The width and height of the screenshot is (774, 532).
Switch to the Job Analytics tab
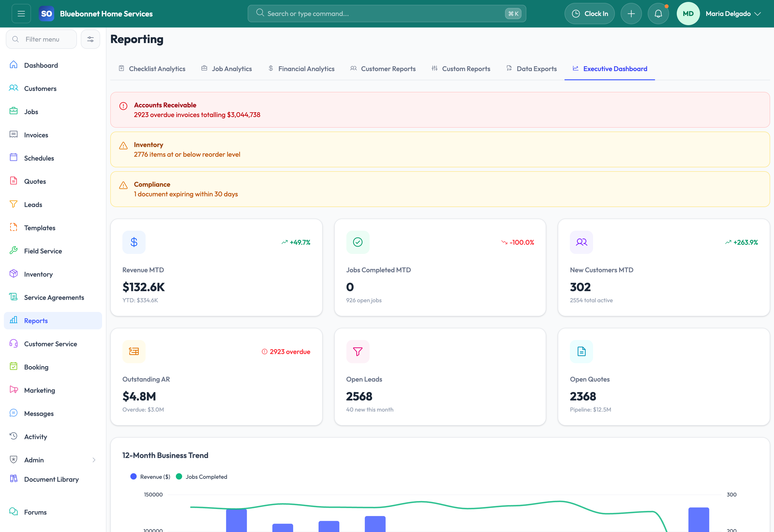point(227,69)
